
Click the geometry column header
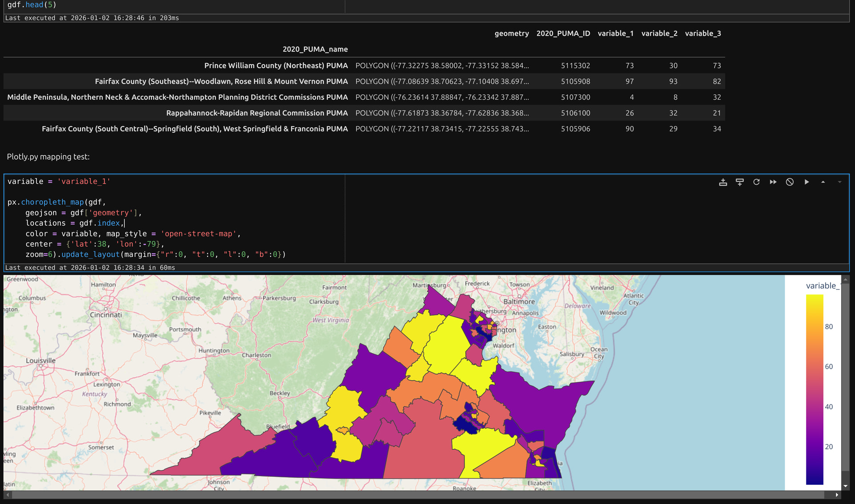(x=511, y=33)
